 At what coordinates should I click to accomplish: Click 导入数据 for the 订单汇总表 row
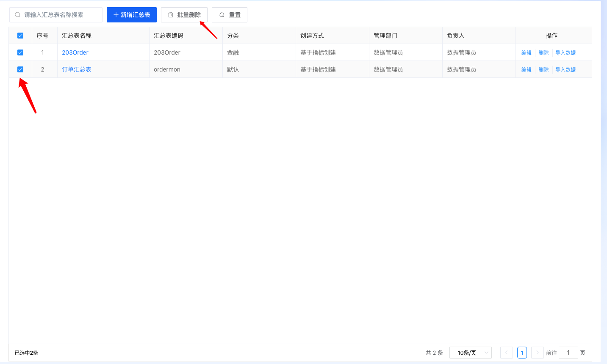[x=565, y=70]
